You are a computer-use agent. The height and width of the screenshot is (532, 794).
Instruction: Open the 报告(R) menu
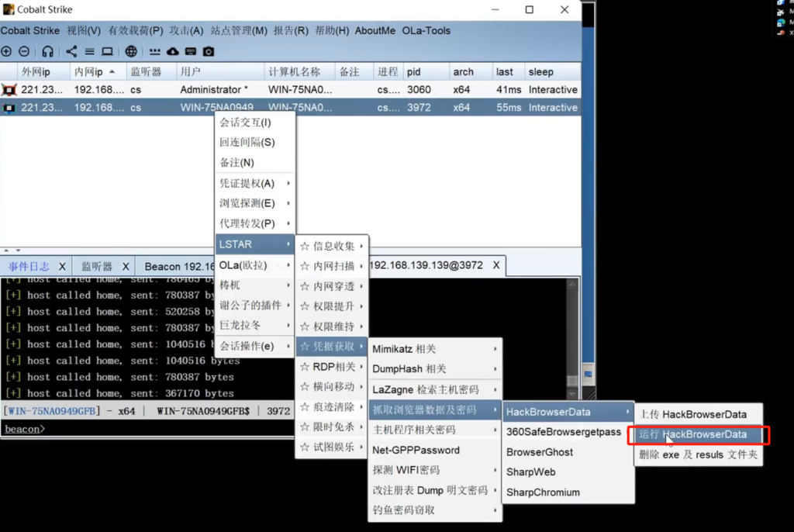coord(291,30)
